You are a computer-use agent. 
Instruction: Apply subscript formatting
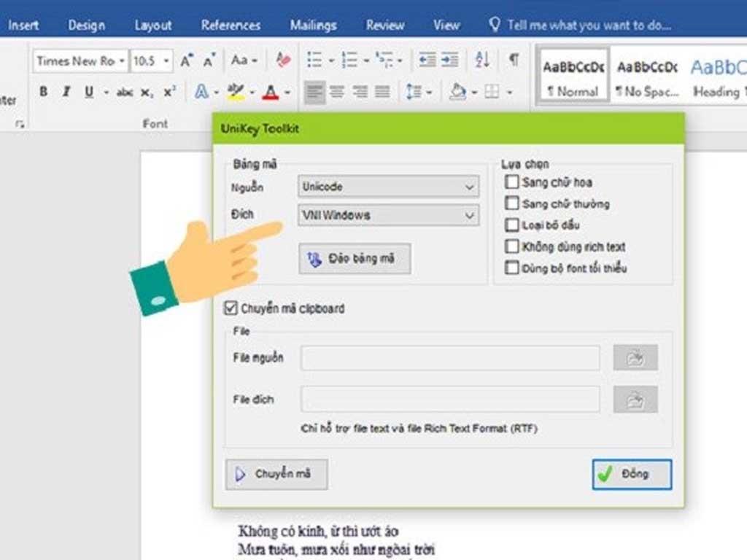(147, 93)
